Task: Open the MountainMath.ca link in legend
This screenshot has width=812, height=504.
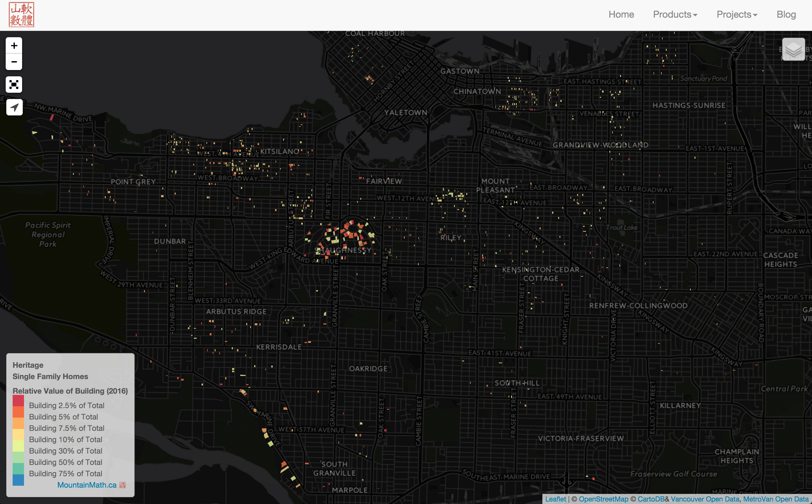Action: [x=87, y=485]
